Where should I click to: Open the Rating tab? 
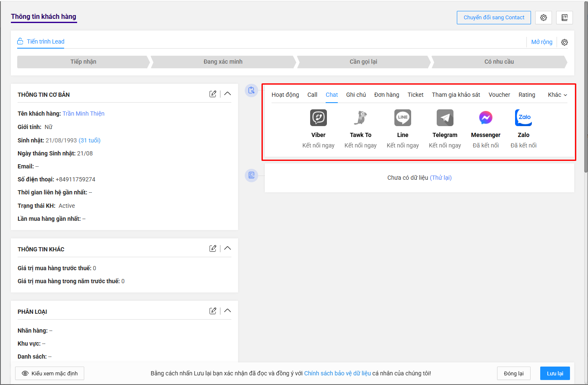527,95
